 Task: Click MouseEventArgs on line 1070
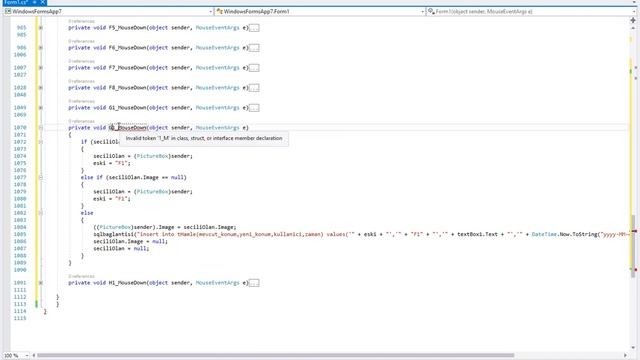[x=218, y=128]
